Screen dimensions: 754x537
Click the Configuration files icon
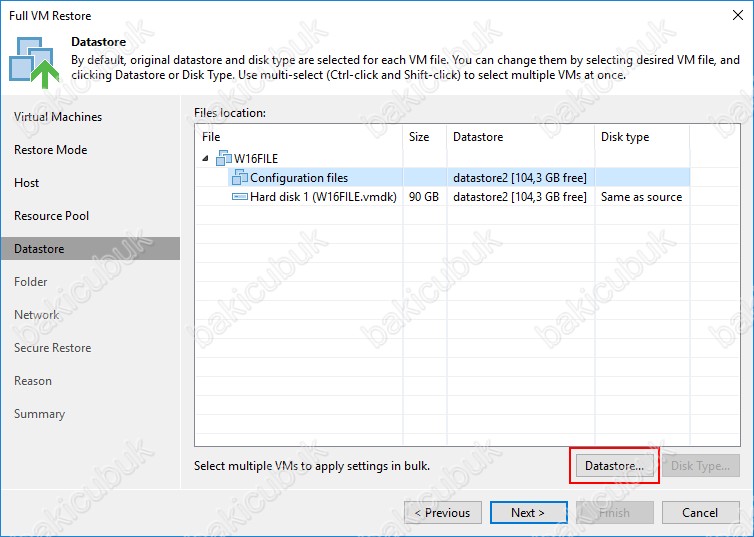pos(239,177)
